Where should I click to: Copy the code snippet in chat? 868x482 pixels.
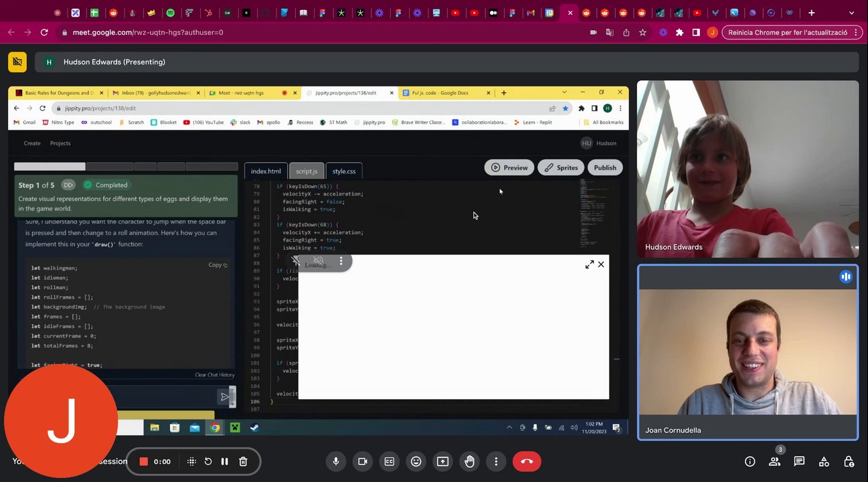point(218,265)
